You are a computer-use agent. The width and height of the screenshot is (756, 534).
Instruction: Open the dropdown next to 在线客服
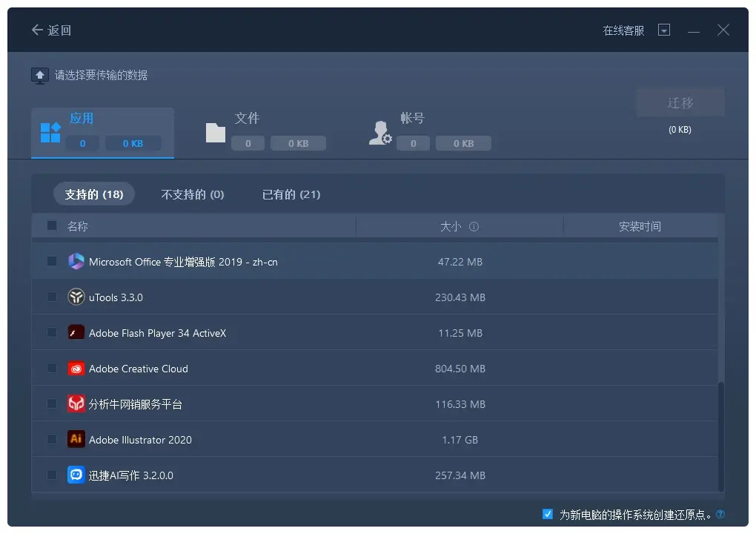pos(664,30)
